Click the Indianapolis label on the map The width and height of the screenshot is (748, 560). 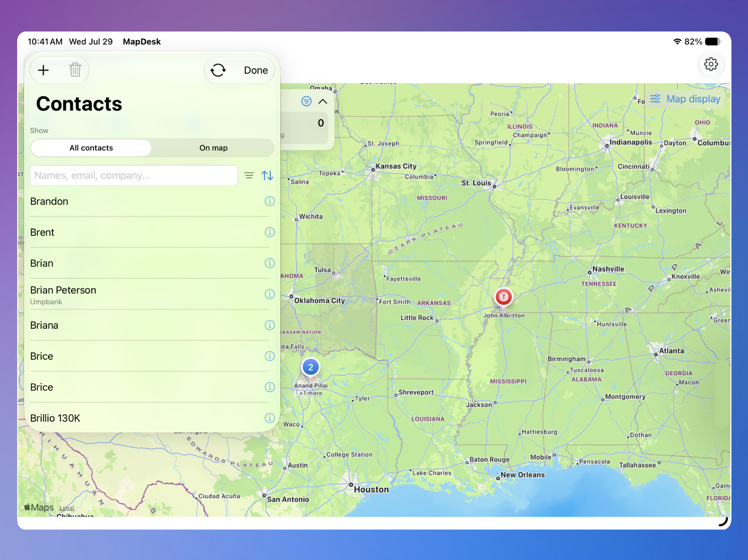tap(631, 143)
